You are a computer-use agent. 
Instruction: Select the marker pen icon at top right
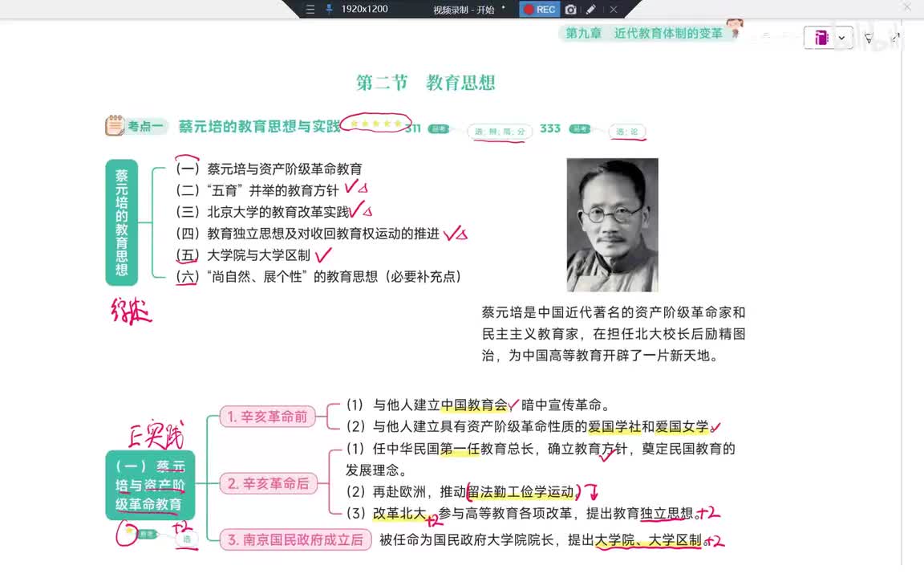coord(869,39)
